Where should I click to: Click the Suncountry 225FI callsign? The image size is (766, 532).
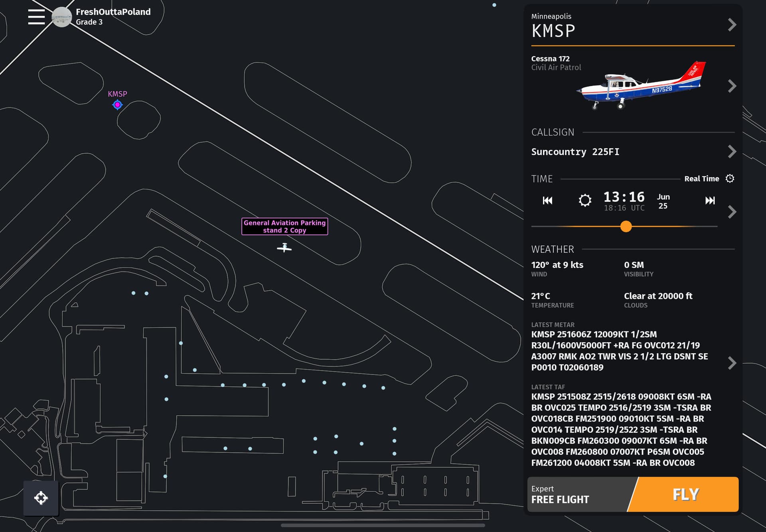tap(575, 152)
